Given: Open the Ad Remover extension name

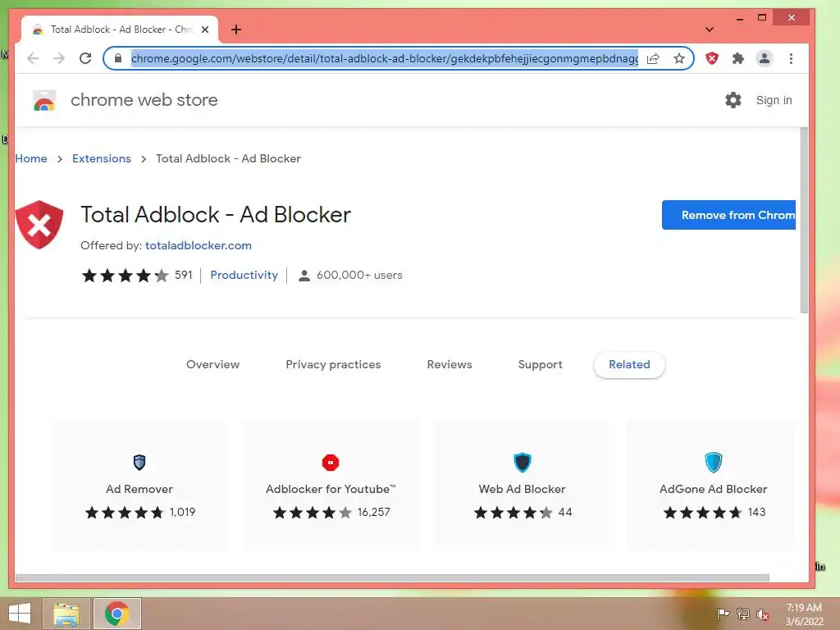Looking at the screenshot, I should coord(139,489).
